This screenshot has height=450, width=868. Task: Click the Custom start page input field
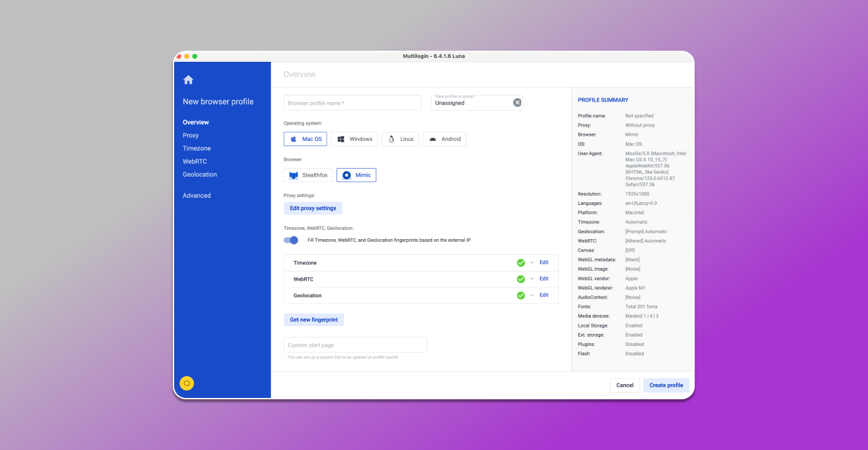[x=355, y=345]
